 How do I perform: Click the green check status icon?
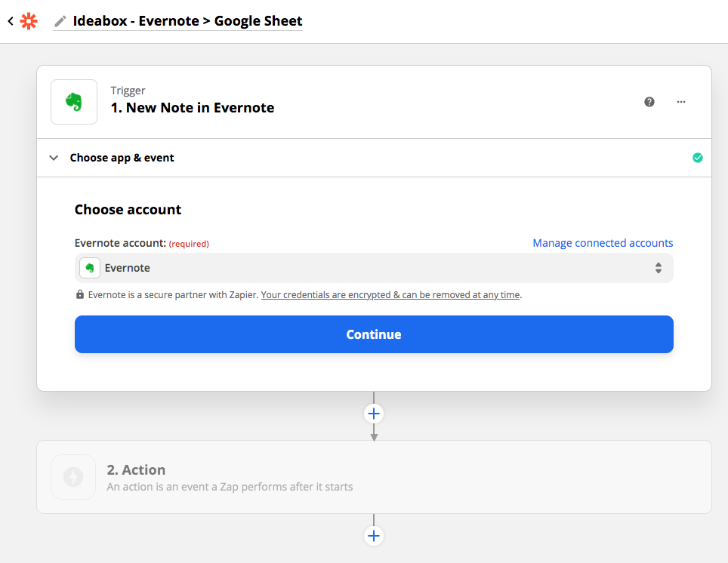click(697, 158)
